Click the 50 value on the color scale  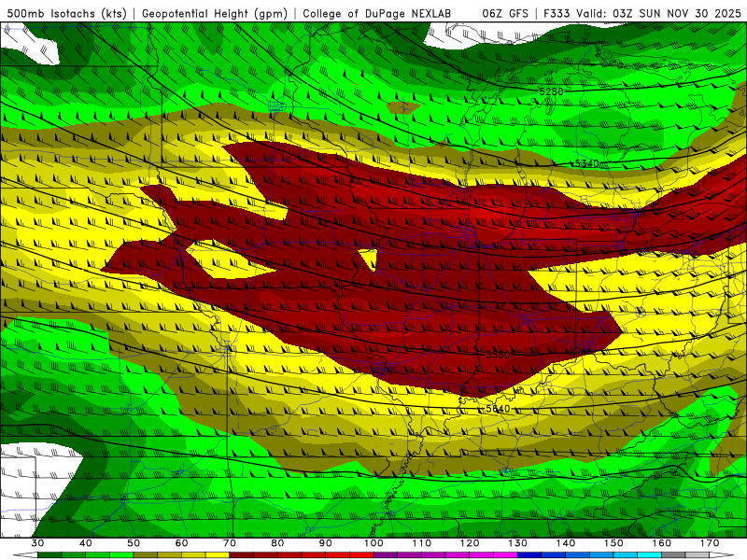(x=134, y=543)
